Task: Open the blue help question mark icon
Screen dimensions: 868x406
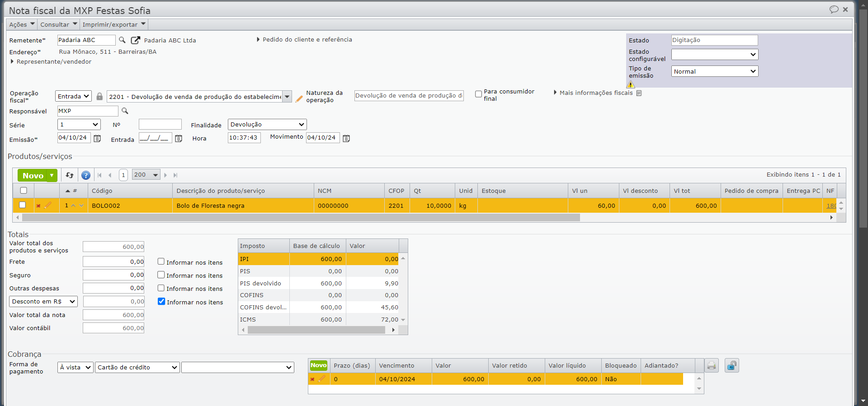Action: (85, 175)
